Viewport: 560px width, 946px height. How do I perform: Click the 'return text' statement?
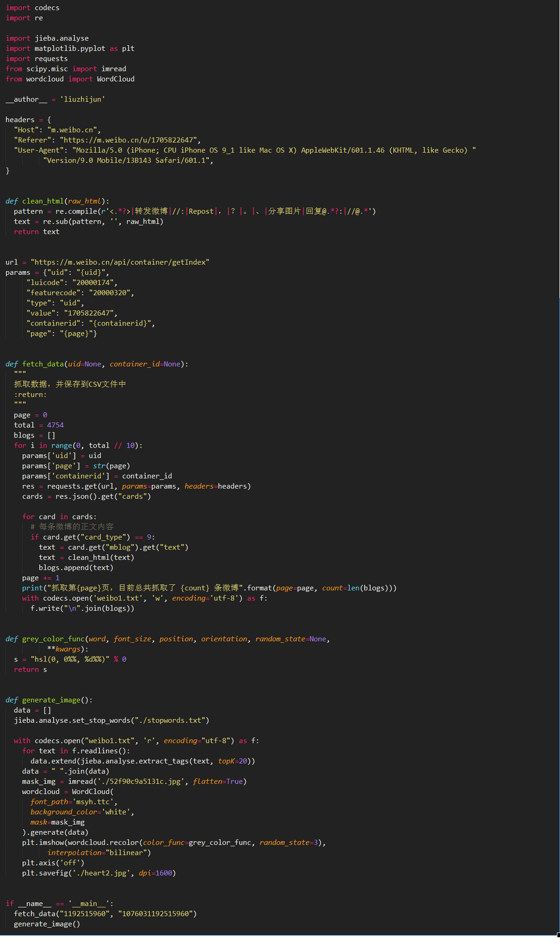click(x=37, y=231)
